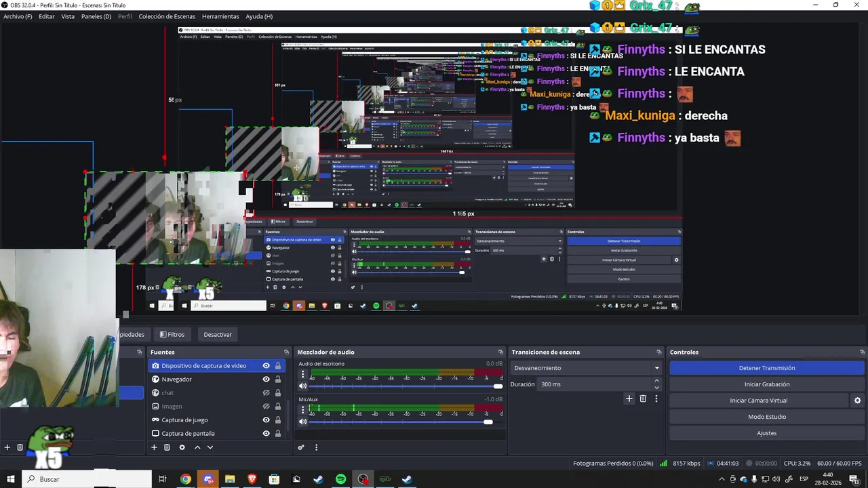Show hidden system tray icons chevron
This screenshot has width=868, height=488.
coord(722,479)
